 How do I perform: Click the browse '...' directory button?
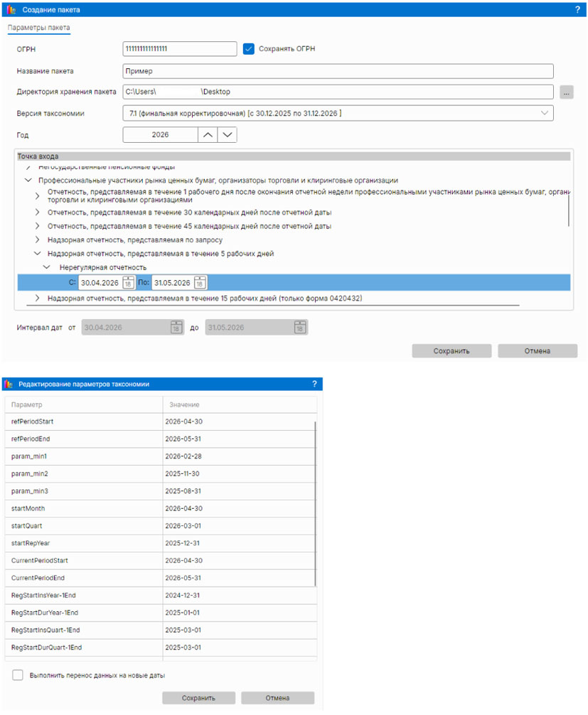pos(567,92)
